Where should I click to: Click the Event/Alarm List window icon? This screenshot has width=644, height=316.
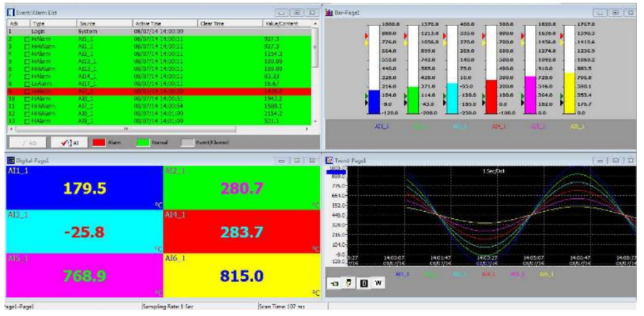pos(10,12)
